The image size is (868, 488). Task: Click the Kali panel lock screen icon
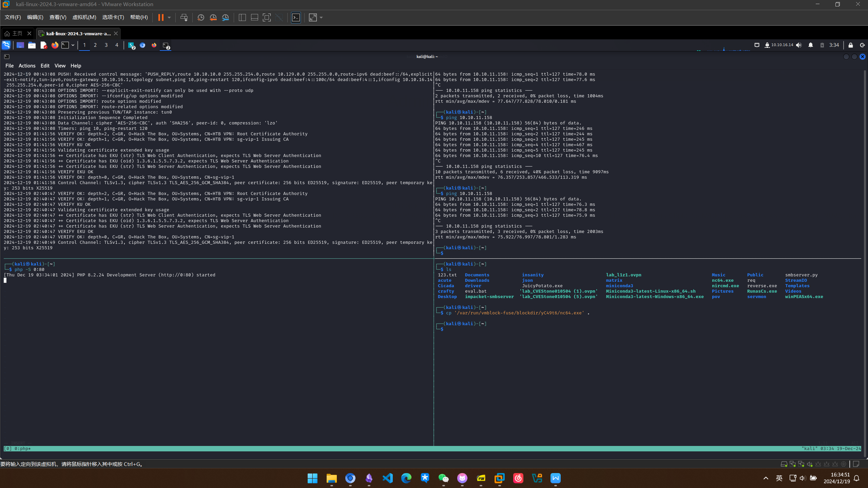pos(850,45)
